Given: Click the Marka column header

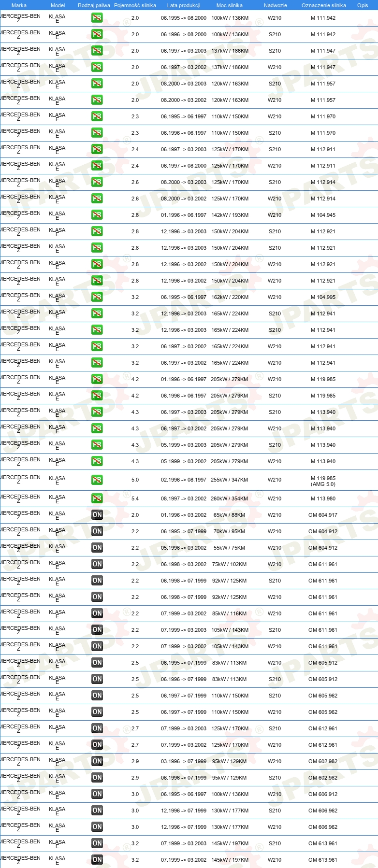Looking at the screenshot, I should pyautogui.click(x=19, y=5).
